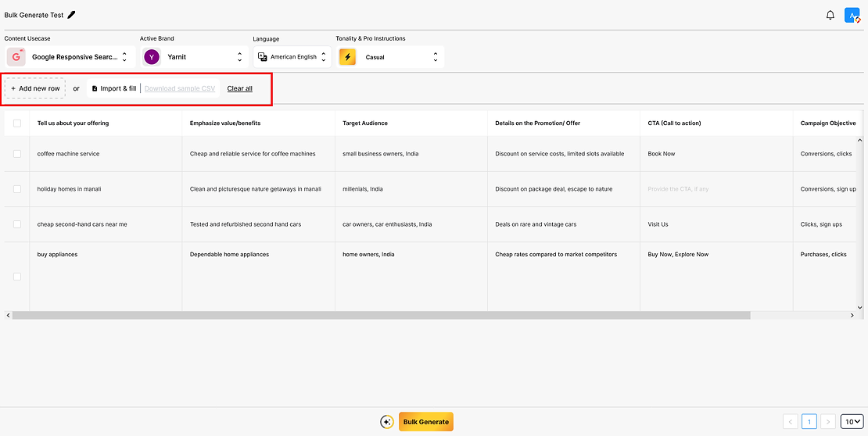This screenshot has height=436, width=868.
Task: Select the cheap second-hand cars row checkbox
Action: pyautogui.click(x=17, y=224)
